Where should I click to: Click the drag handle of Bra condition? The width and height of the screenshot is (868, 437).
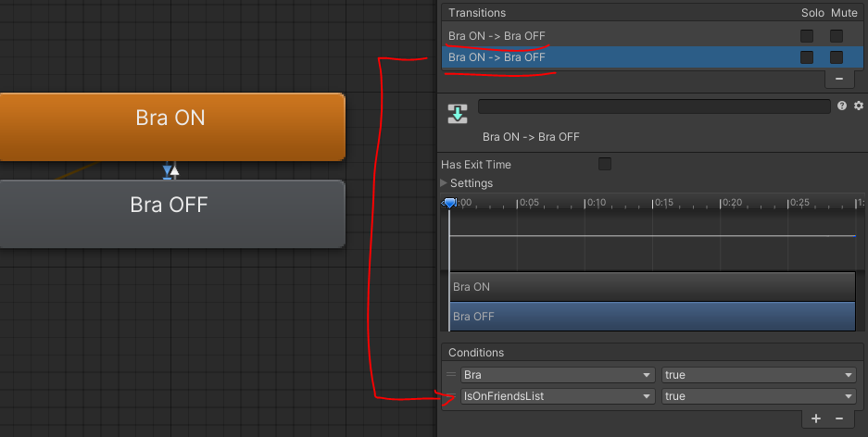451,374
